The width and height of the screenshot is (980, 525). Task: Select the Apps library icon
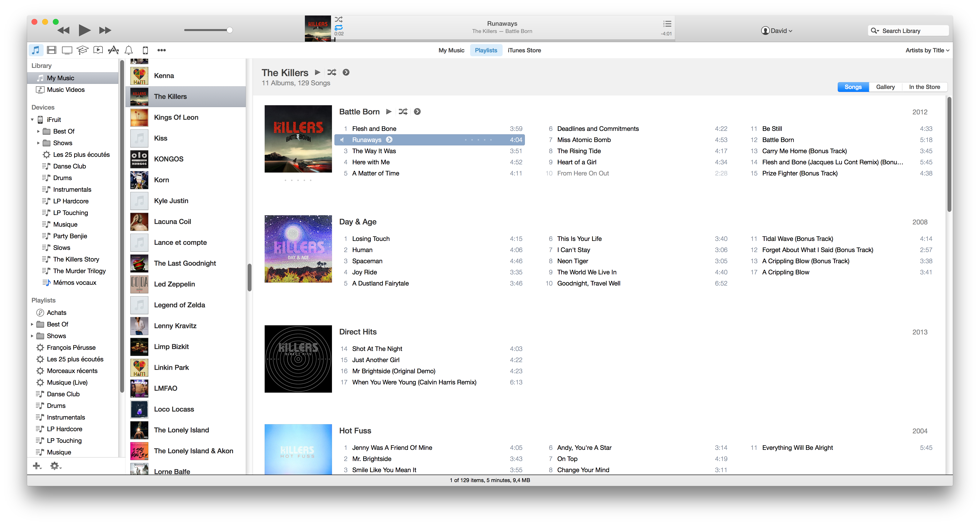(113, 50)
